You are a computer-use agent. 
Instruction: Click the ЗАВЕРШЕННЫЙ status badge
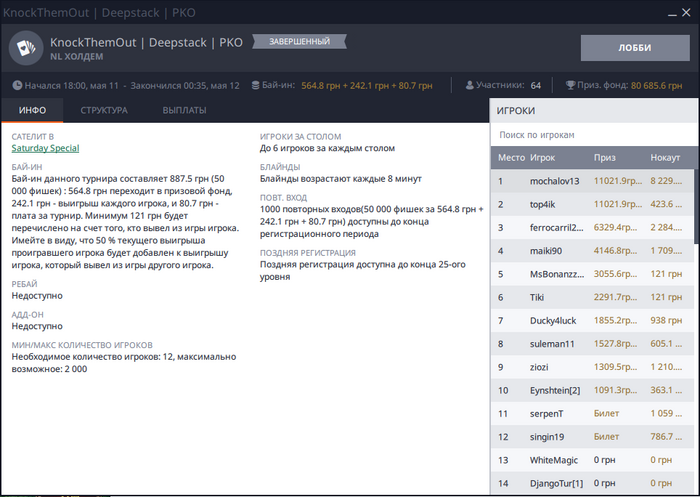click(x=299, y=42)
